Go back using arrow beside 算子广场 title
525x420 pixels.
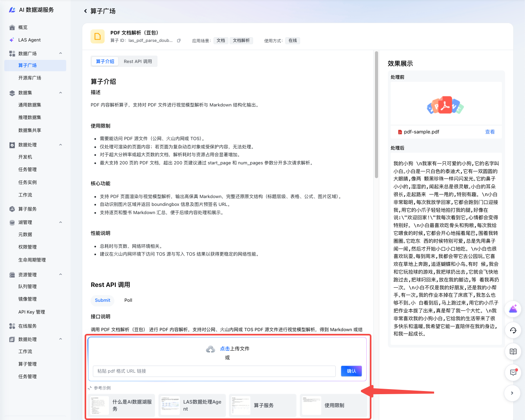[85, 11]
